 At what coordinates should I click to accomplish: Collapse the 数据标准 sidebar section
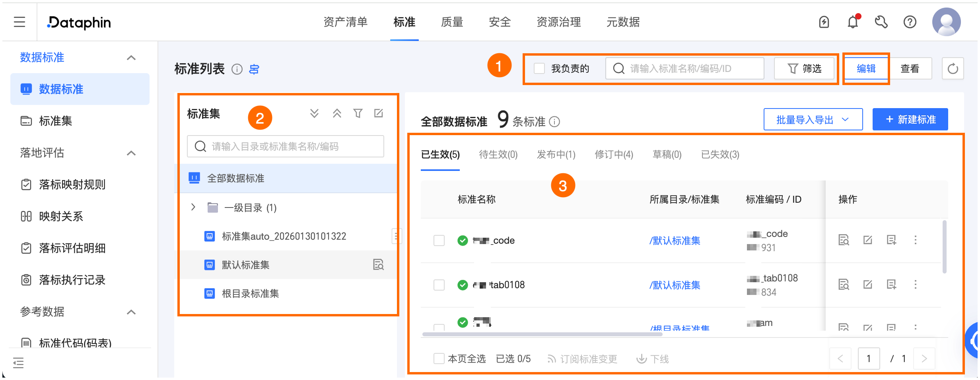131,58
